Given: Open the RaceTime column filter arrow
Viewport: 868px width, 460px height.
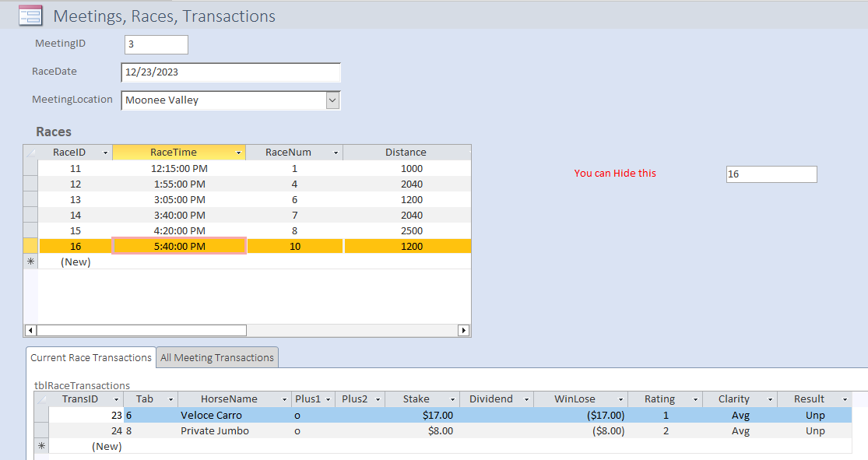Looking at the screenshot, I should 238,153.
